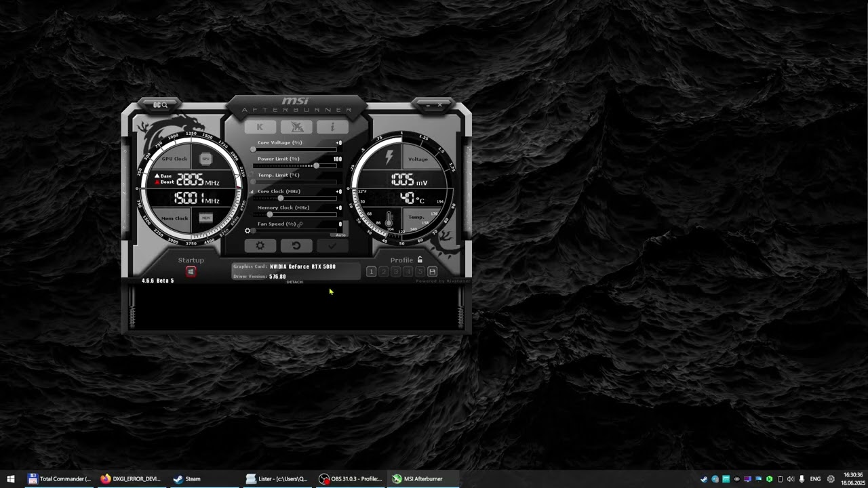Click the Core Voltage value field
Viewport: 868px width, 488px height.
(339, 143)
